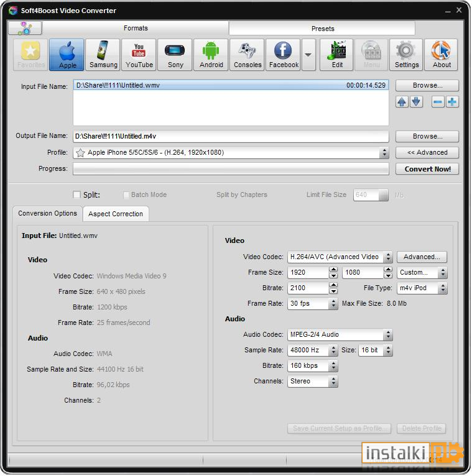Open the About dialog
This screenshot has width=472, height=476.
[x=441, y=55]
